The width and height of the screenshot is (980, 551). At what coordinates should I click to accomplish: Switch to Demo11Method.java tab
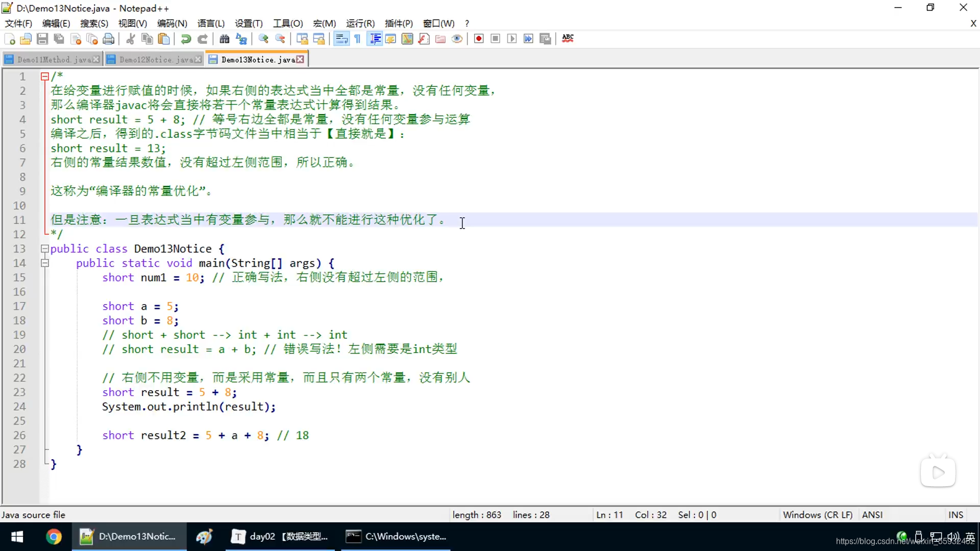point(54,60)
